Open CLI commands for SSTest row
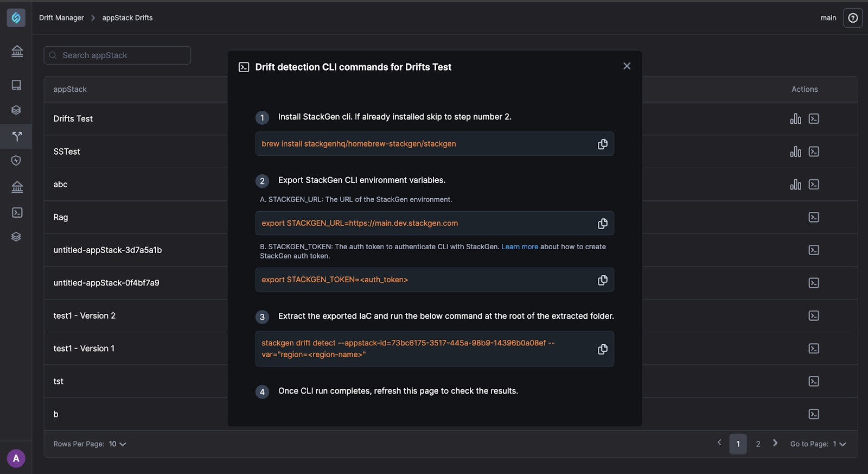This screenshot has width=868, height=474. (x=814, y=151)
